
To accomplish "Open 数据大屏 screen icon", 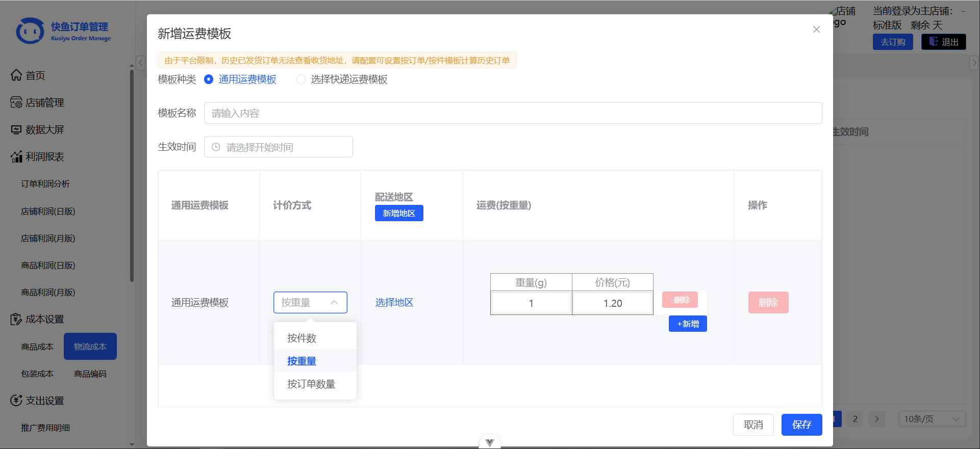I will [x=16, y=130].
